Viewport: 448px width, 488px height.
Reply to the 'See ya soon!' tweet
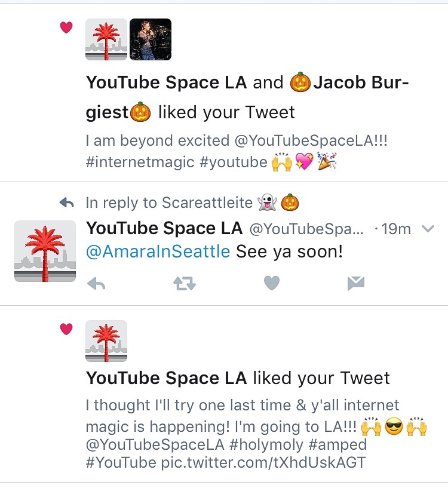tap(96, 284)
